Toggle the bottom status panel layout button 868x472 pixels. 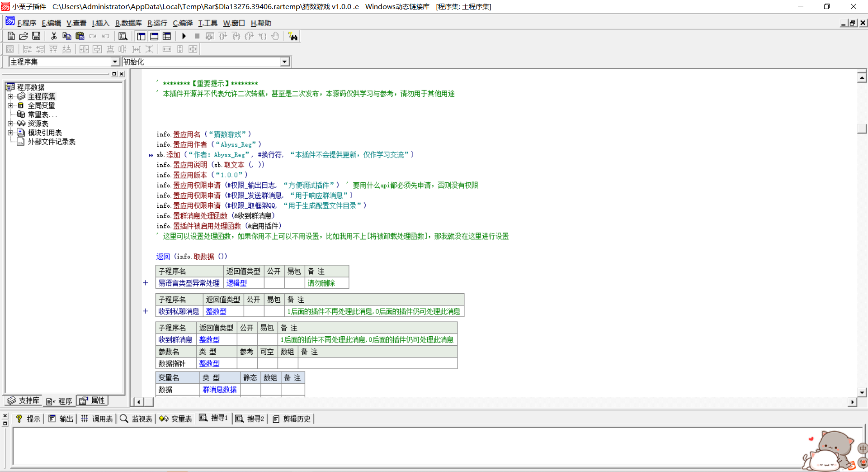(x=154, y=36)
